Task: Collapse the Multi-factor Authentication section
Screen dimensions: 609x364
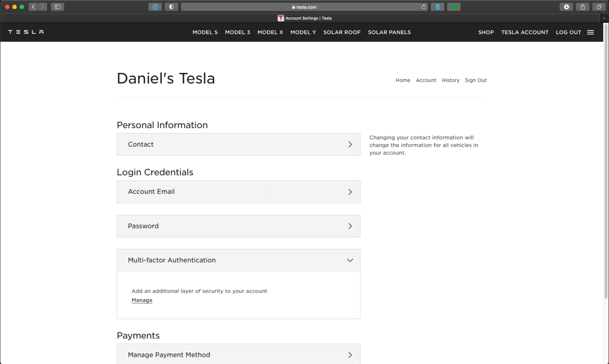Action: [350, 261]
